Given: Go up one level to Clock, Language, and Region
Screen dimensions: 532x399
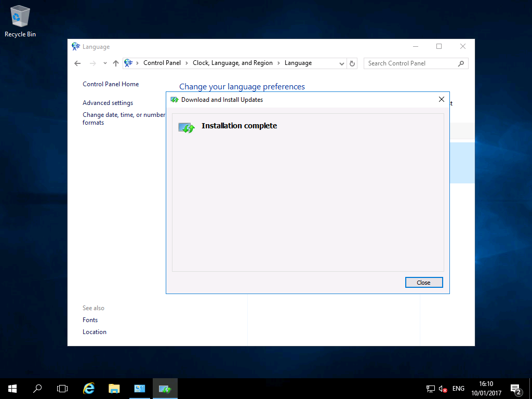Looking at the screenshot, I should tap(116, 63).
